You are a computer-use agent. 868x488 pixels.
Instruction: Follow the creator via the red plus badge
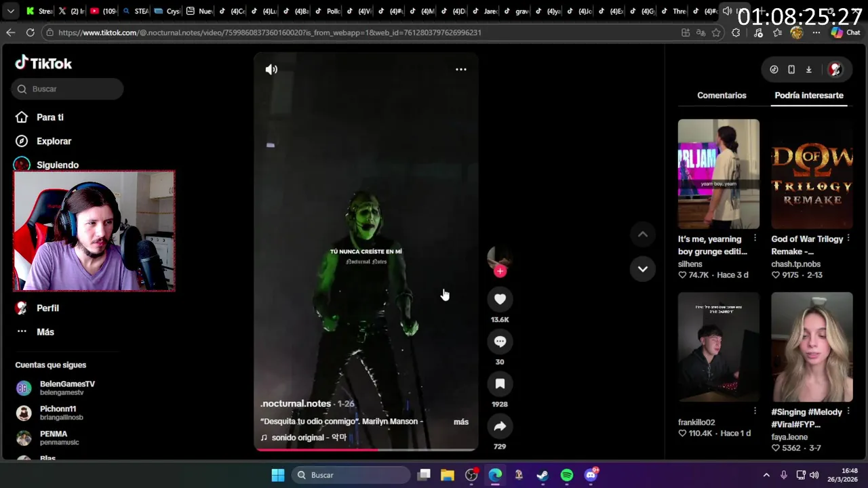tap(500, 271)
